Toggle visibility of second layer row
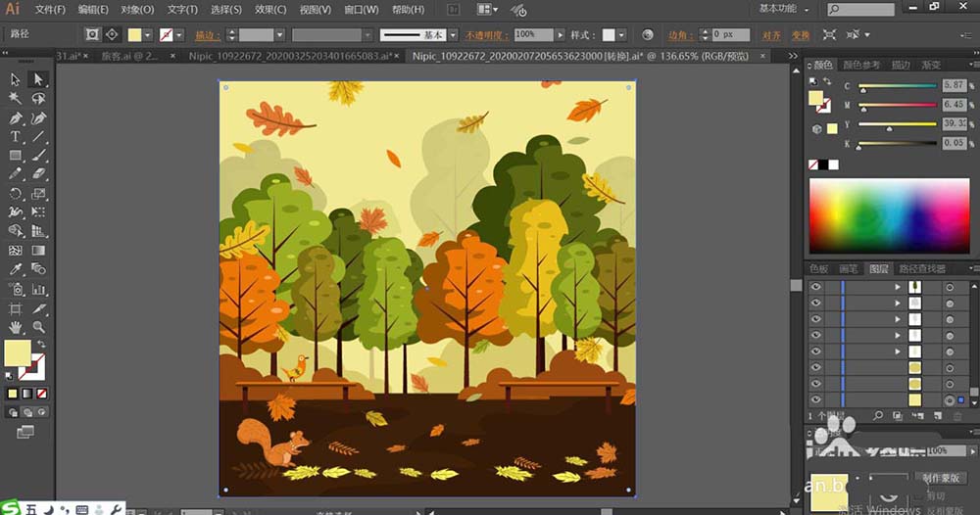 point(815,303)
